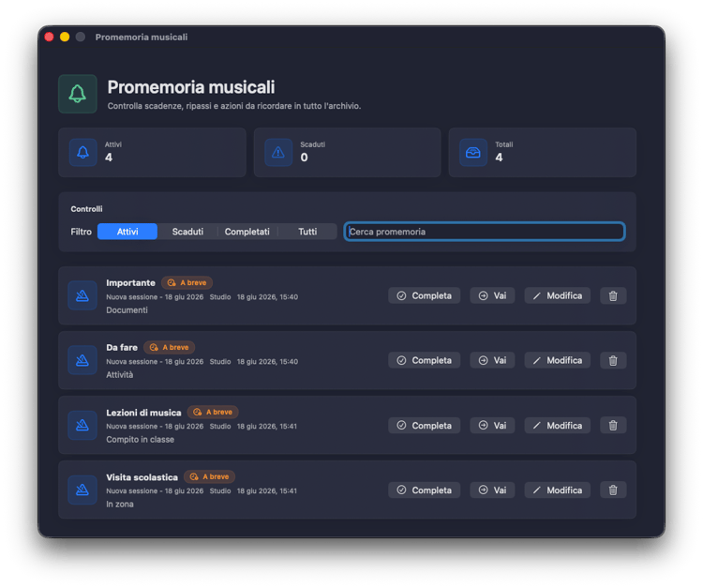The height and width of the screenshot is (588, 703).
Task: Click the A breve badge on Lezioni di musica
Action: (213, 412)
